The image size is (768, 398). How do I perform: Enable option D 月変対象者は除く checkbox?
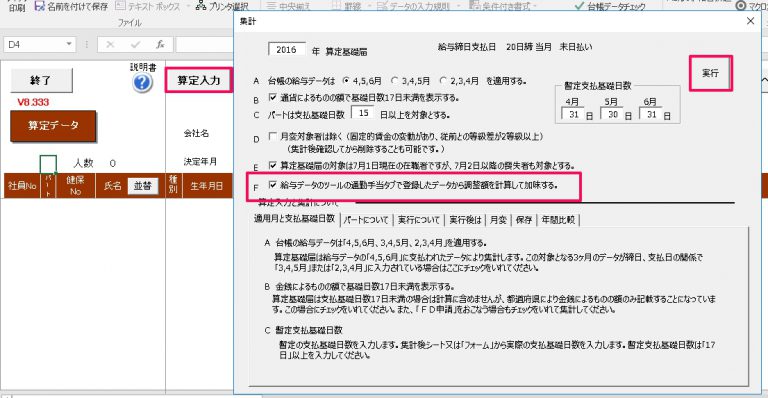[273, 136]
